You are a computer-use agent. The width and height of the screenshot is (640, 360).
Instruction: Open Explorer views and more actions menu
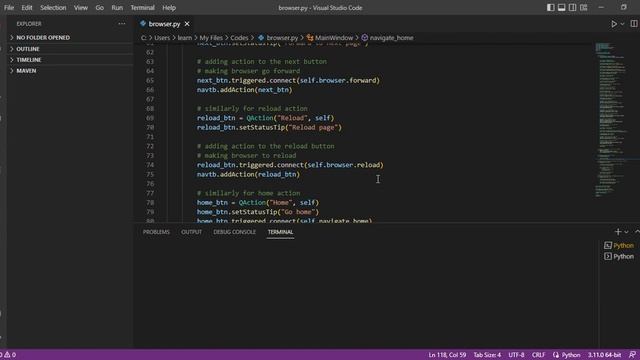[x=122, y=24]
